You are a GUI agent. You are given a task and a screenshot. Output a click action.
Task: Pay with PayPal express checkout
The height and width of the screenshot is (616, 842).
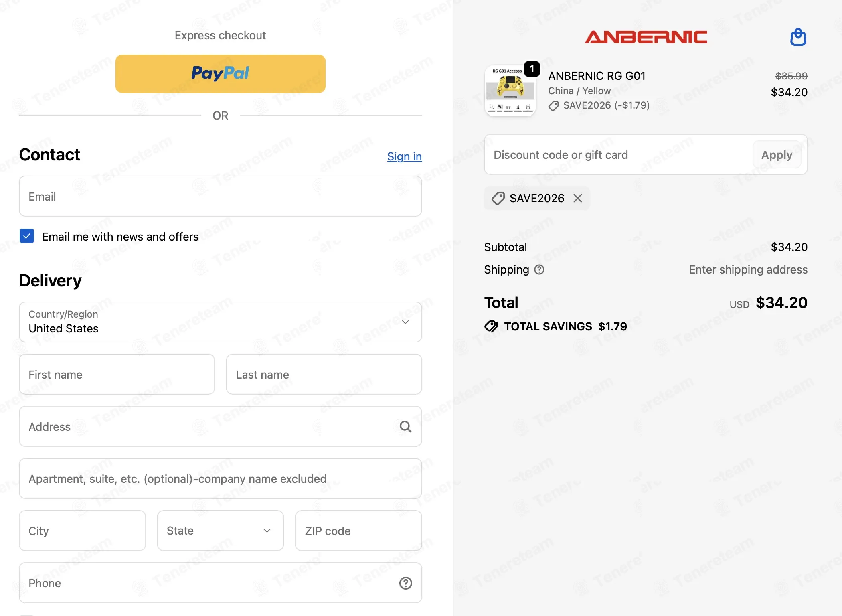[x=221, y=74]
